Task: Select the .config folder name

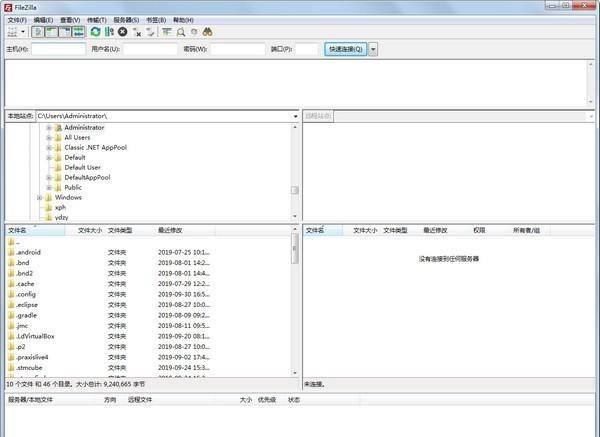Action: pos(26,294)
